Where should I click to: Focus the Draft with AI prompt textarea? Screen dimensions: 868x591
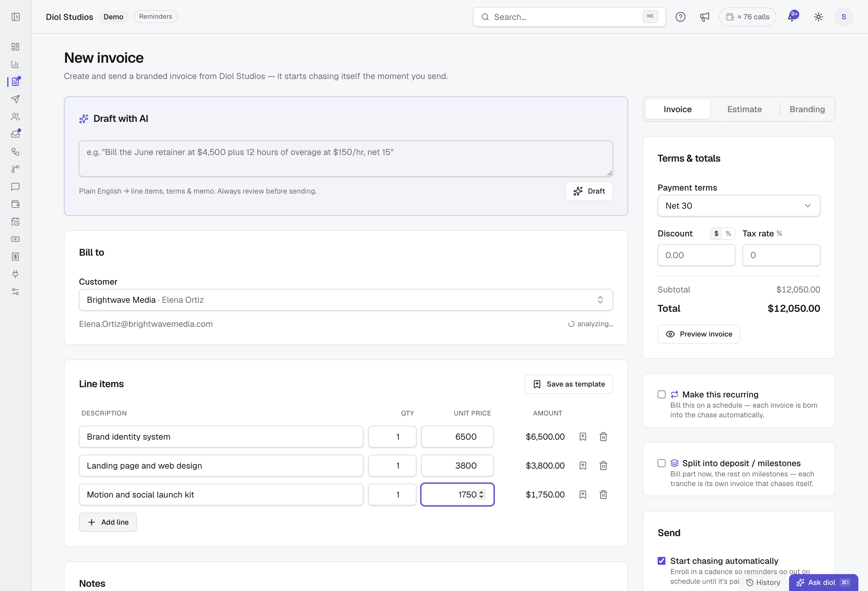(x=346, y=158)
